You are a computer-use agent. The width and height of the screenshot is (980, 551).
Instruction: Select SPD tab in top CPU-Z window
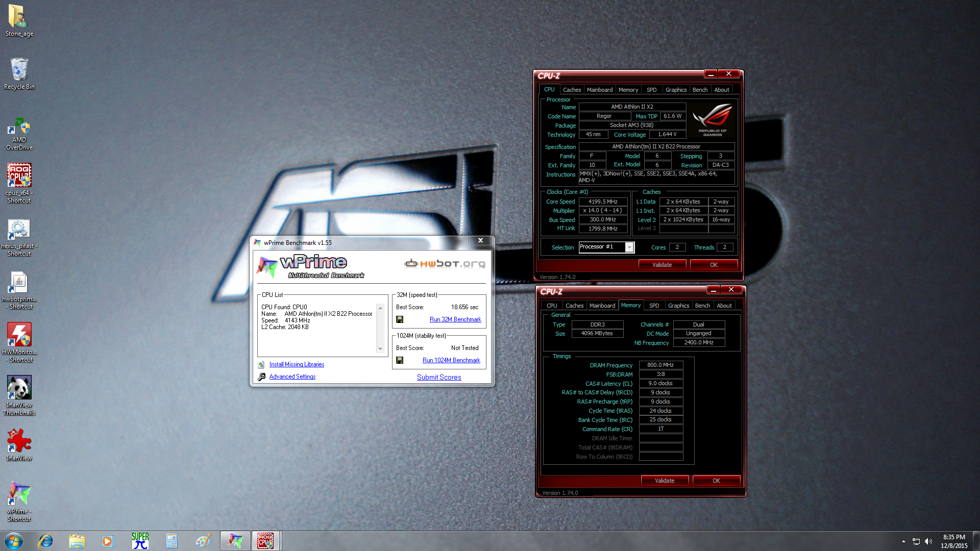(651, 90)
